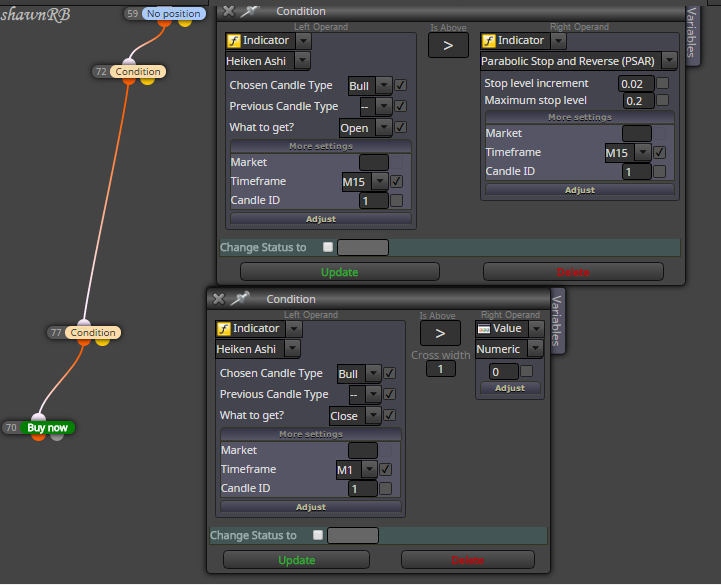
Task: Click the function icon of lower Left Operand
Action: click(x=223, y=329)
